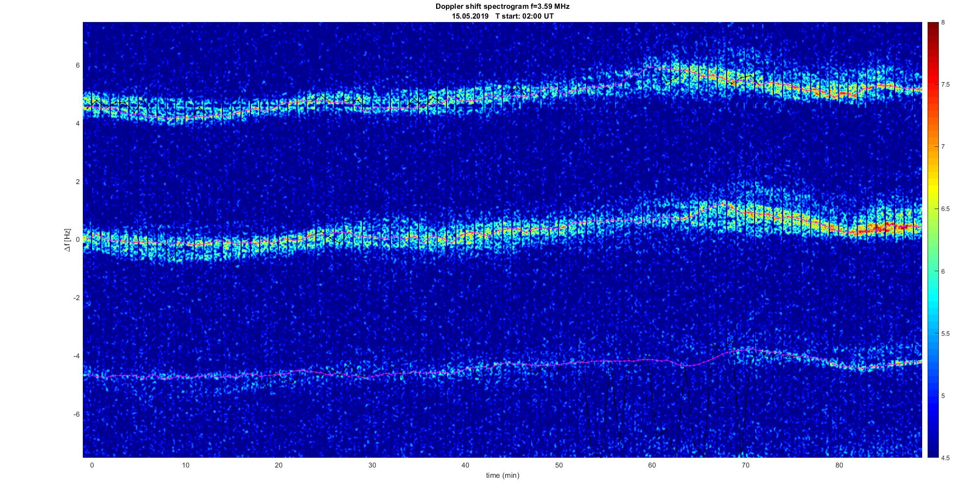The height and width of the screenshot is (491, 980).
Task: Click the x-axis tick label '30'
Action: (x=372, y=466)
